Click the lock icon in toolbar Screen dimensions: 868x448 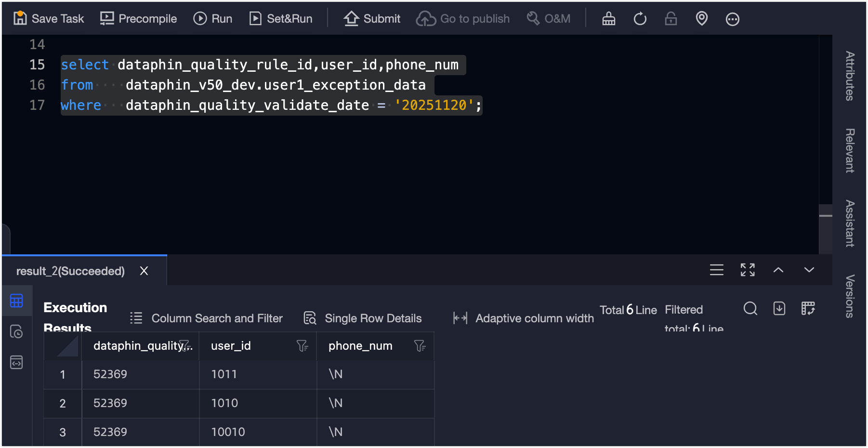tap(671, 19)
